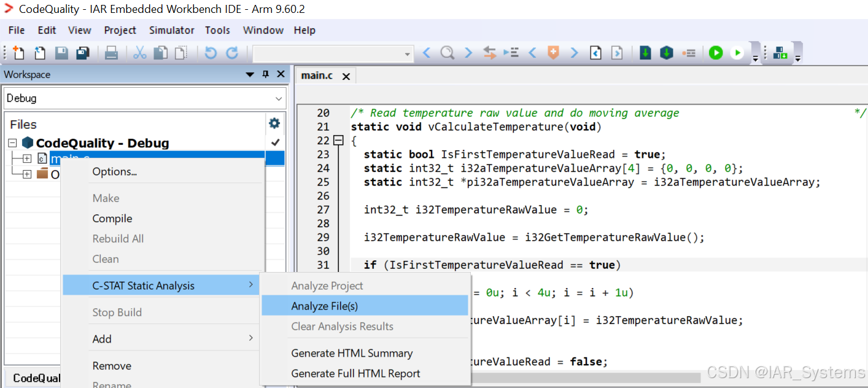The height and width of the screenshot is (388, 868).
Task: Close the Workspace panel
Action: tap(281, 74)
